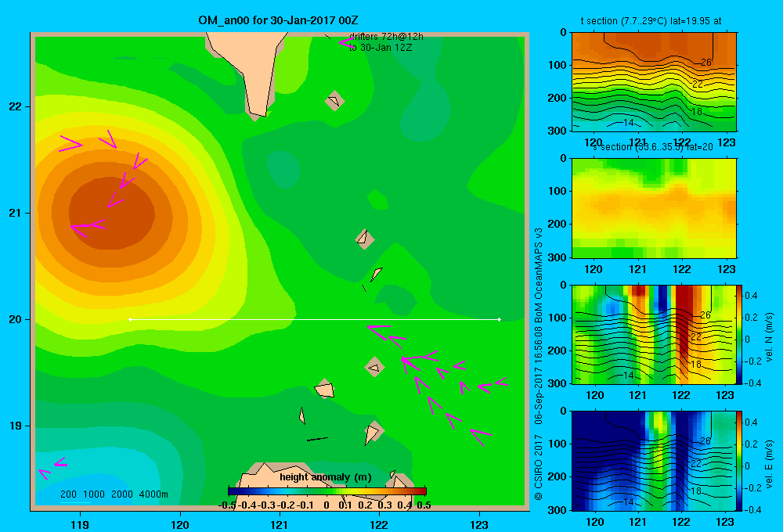Image resolution: width=783 pixels, height=532 pixels.
Task: Click the 'to 30-Jan 12Z' legend line
Action: pos(381,48)
